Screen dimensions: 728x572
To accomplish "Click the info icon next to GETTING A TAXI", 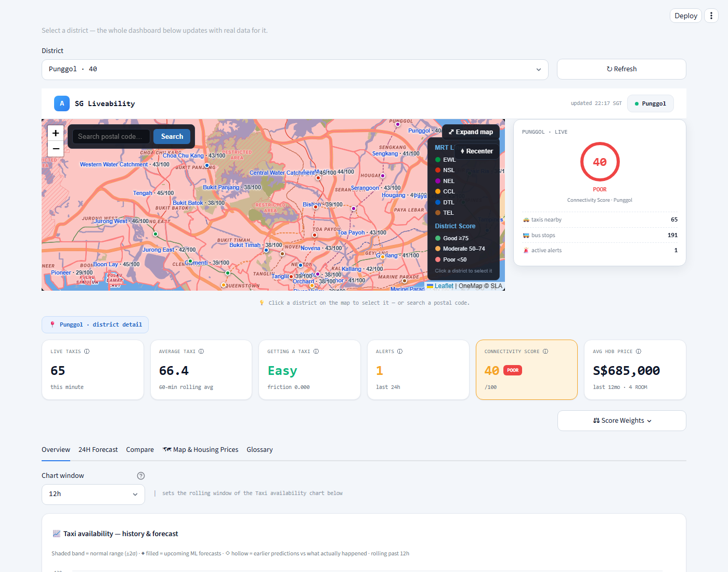I will tap(316, 352).
